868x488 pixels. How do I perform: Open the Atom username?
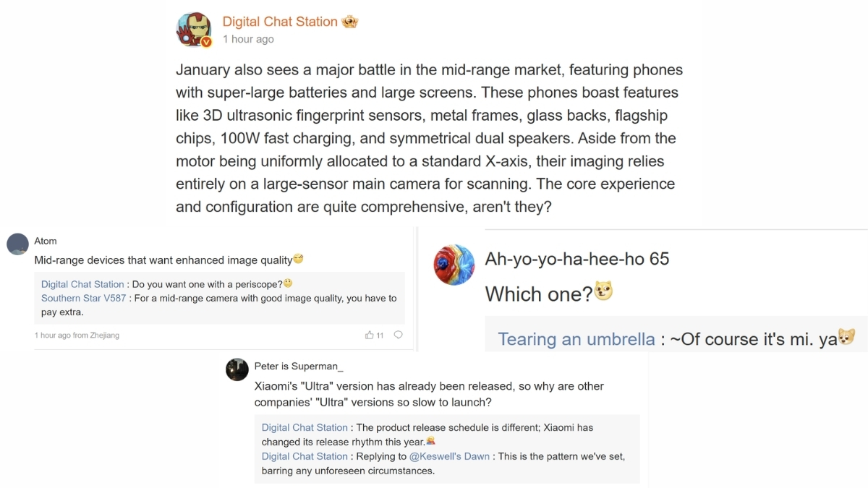tap(46, 241)
